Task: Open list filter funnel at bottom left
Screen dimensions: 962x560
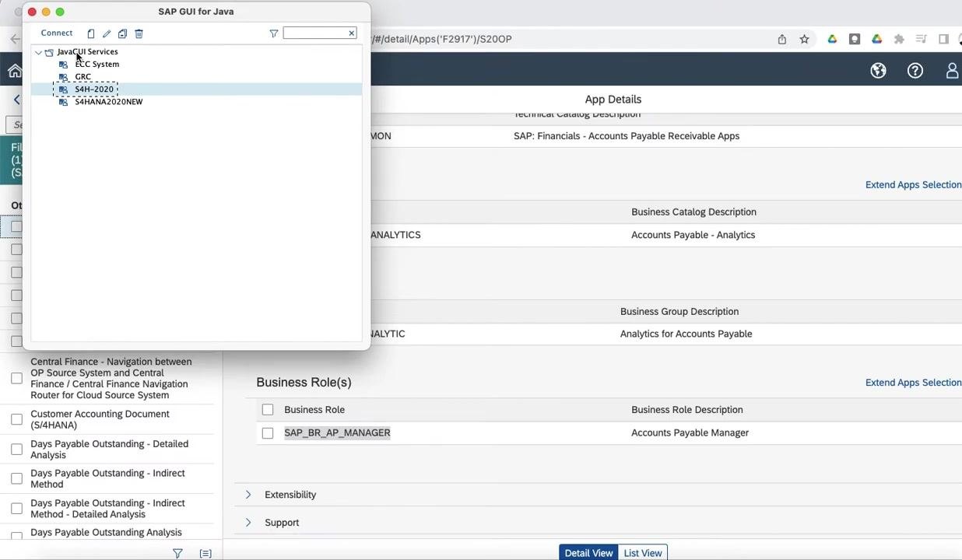Action: click(177, 553)
